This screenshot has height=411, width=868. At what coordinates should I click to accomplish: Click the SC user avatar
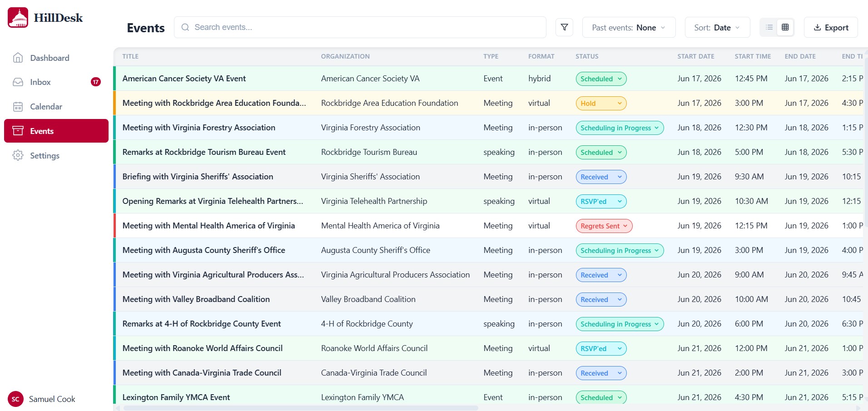click(x=16, y=399)
